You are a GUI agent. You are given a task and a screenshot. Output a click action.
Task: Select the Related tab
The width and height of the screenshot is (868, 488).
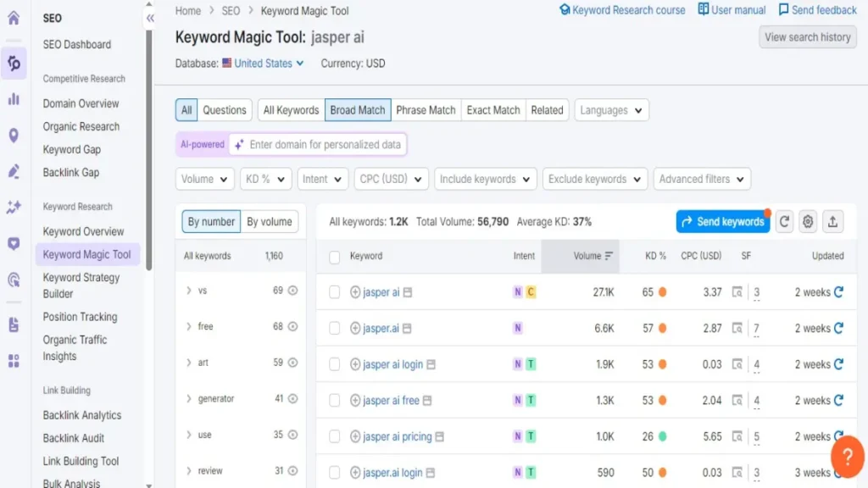[x=547, y=110]
